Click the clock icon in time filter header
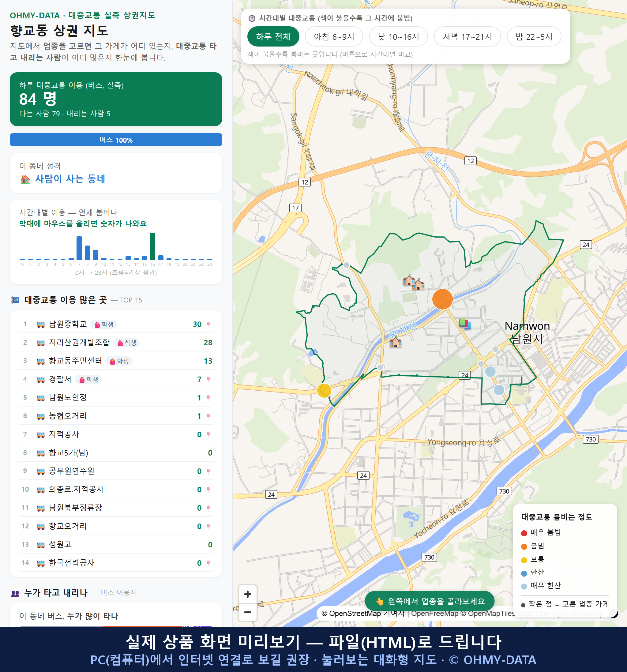The height and width of the screenshot is (672, 627). 252,18
